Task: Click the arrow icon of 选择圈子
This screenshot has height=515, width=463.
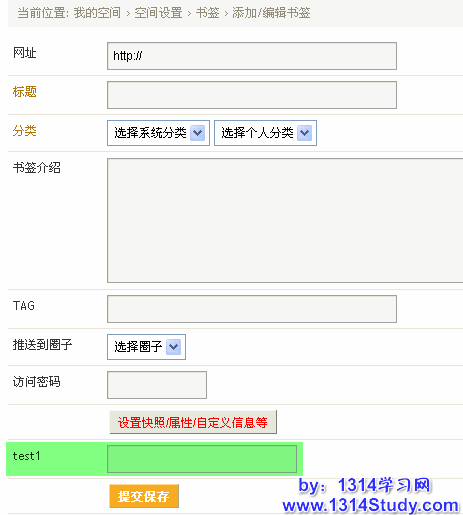Action: 174,347
